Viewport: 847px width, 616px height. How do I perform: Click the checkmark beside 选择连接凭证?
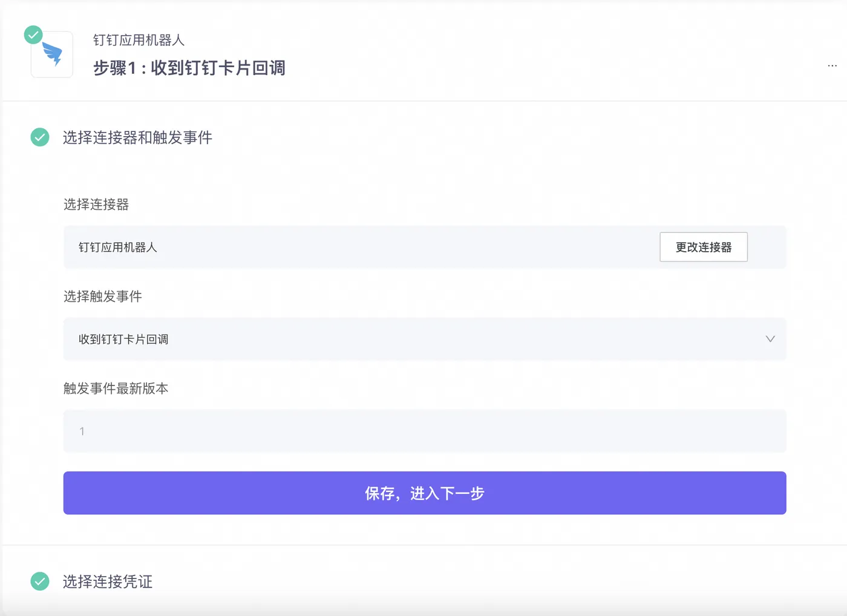coord(40,582)
